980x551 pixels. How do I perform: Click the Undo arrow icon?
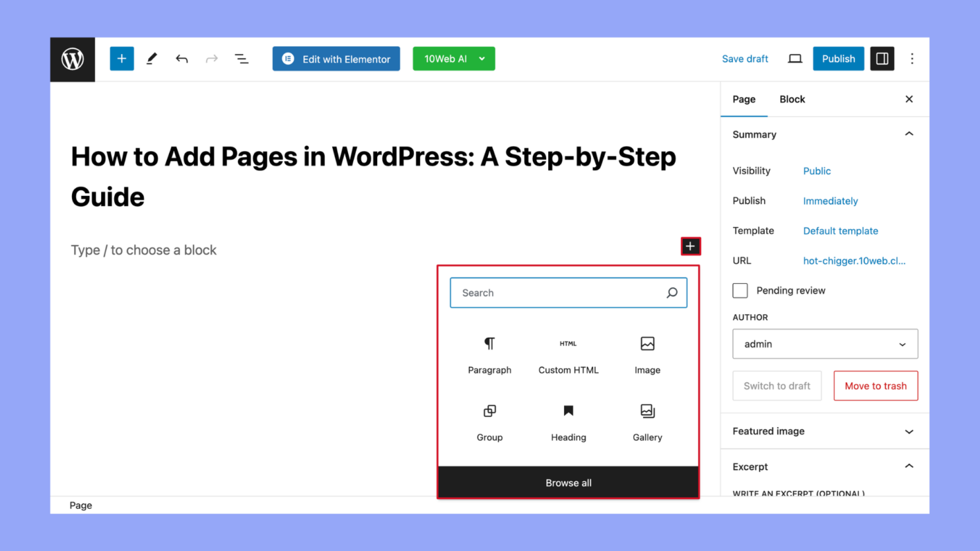click(182, 58)
